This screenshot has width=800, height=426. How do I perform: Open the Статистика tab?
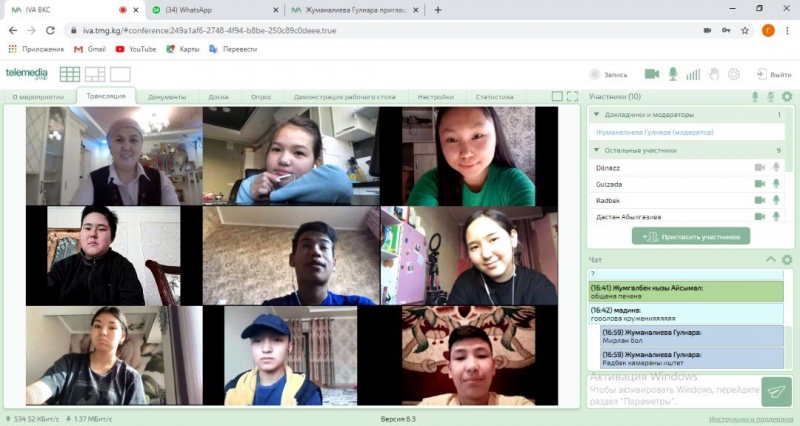click(494, 97)
